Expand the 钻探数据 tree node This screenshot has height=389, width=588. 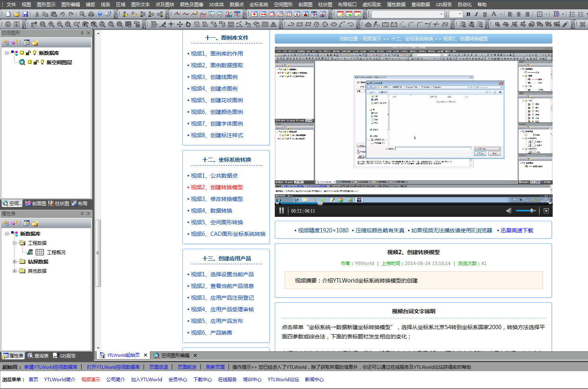pos(14,262)
